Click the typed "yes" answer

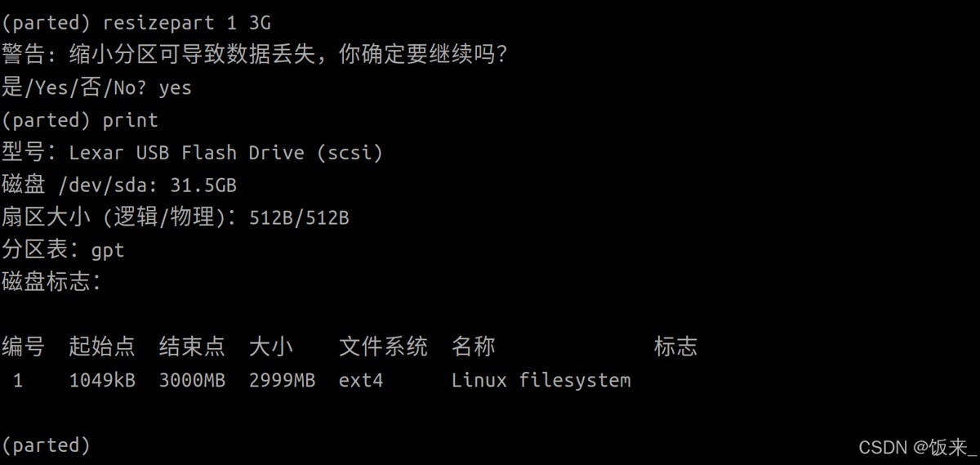tap(175, 88)
